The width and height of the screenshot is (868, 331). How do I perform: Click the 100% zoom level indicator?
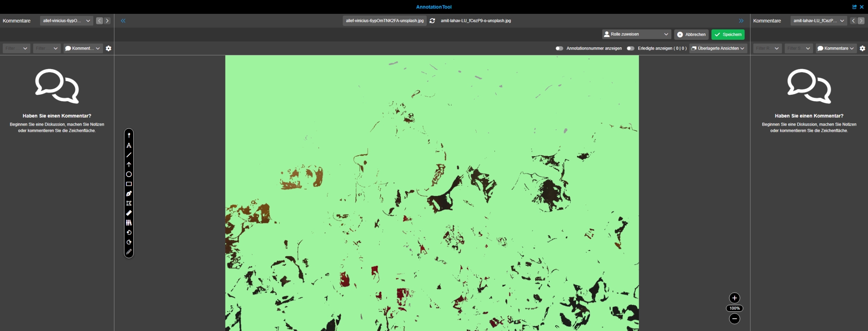pos(735,308)
